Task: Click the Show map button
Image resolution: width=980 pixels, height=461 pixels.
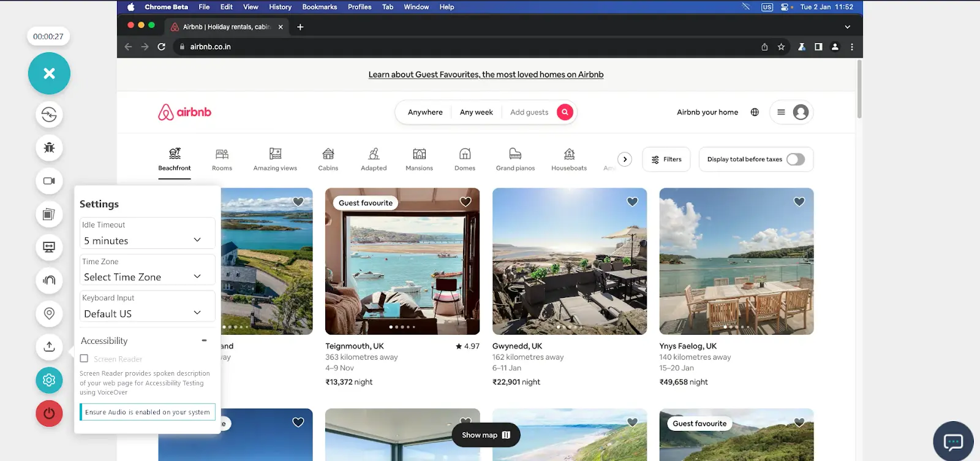Action: [486, 435]
